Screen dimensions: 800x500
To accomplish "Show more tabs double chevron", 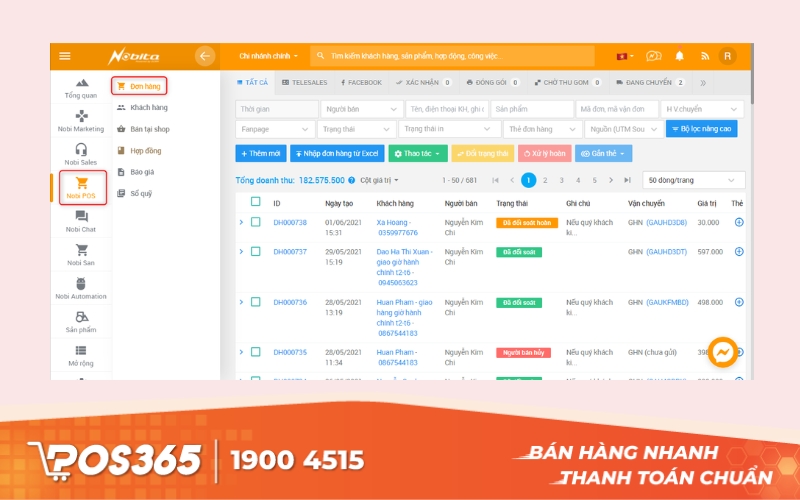I will click(703, 83).
